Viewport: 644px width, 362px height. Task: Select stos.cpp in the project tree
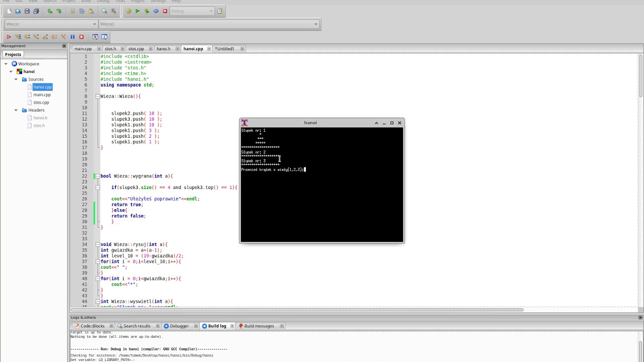(41, 103)
